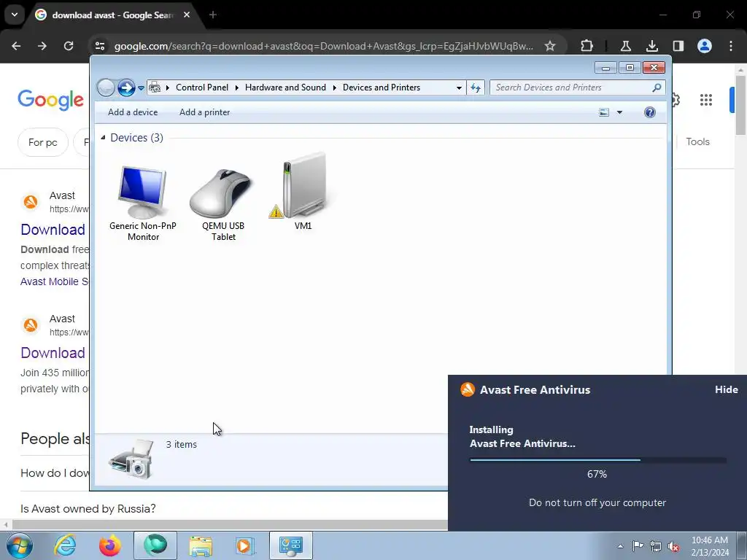
Task: Expand Is Avast owned by Russia question
Action: (x=88, y=508)
